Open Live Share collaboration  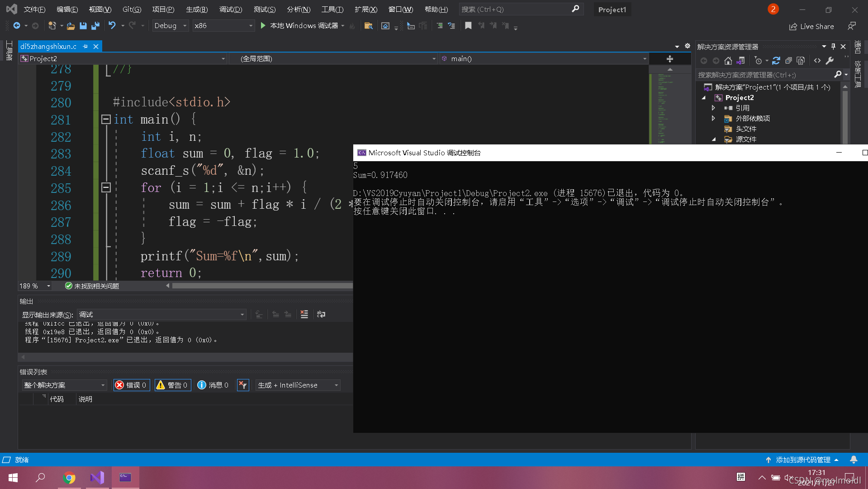click(811, 26)
